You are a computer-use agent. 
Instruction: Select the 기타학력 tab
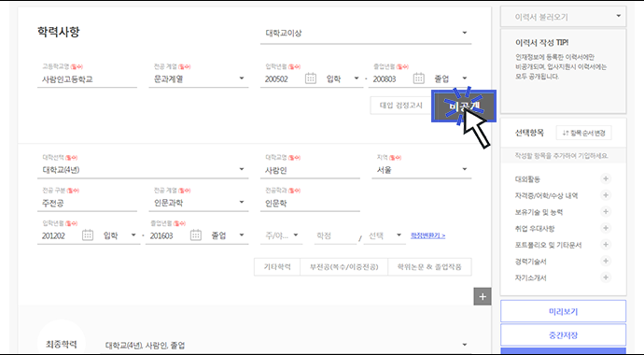277,267
